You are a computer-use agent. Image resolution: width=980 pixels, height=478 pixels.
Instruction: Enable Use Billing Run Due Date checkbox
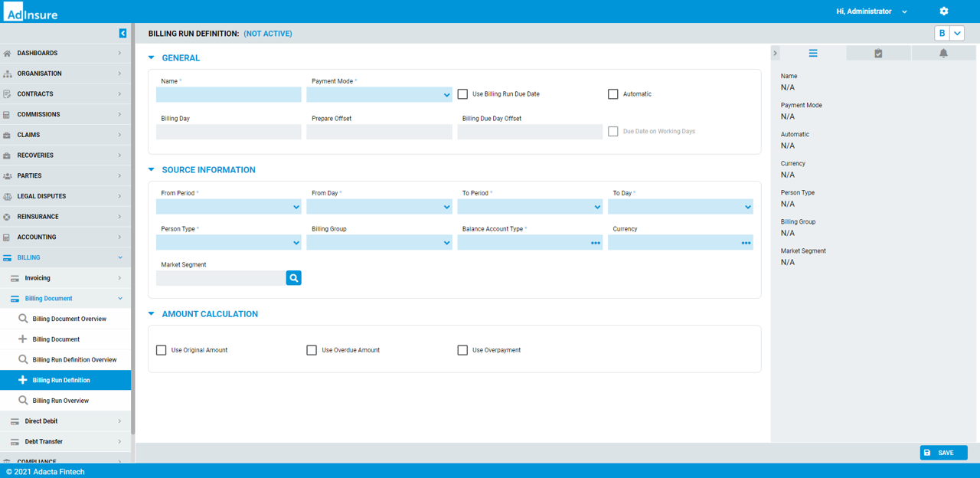[462, 94]
